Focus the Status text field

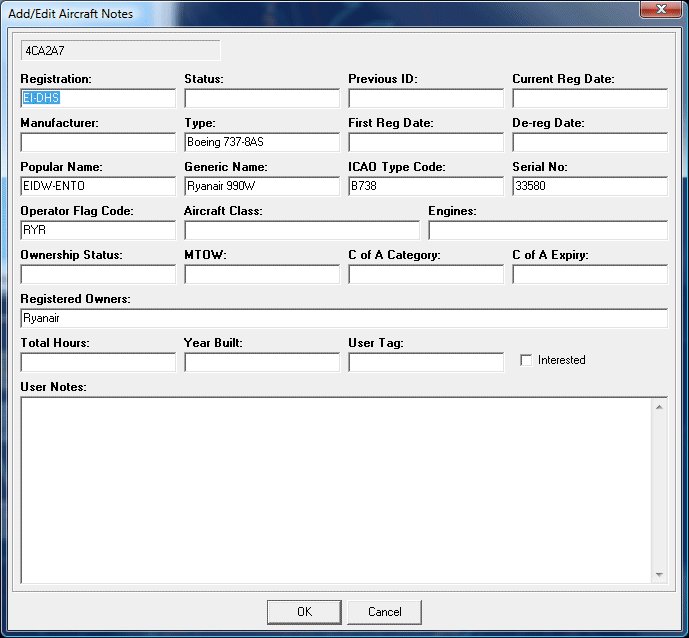262,98
